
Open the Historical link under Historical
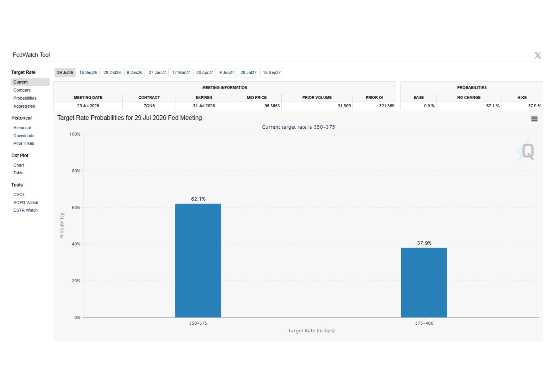pos(22,128)
